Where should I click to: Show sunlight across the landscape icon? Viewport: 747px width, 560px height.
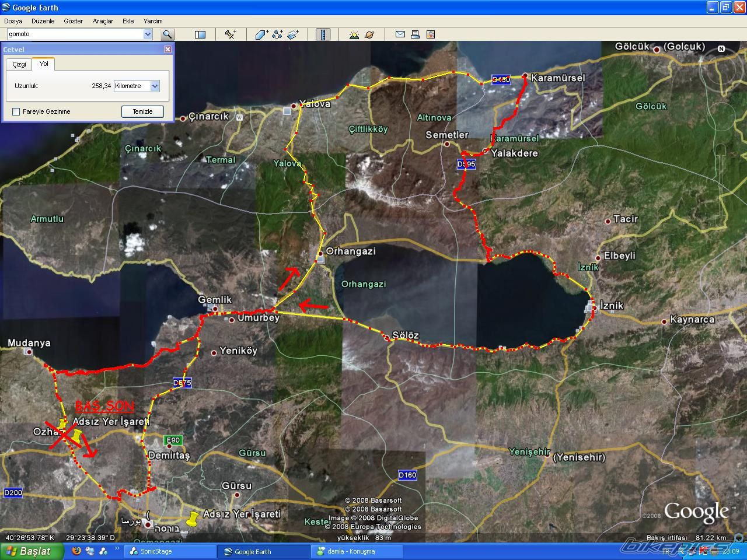click(x=354, y=34)
